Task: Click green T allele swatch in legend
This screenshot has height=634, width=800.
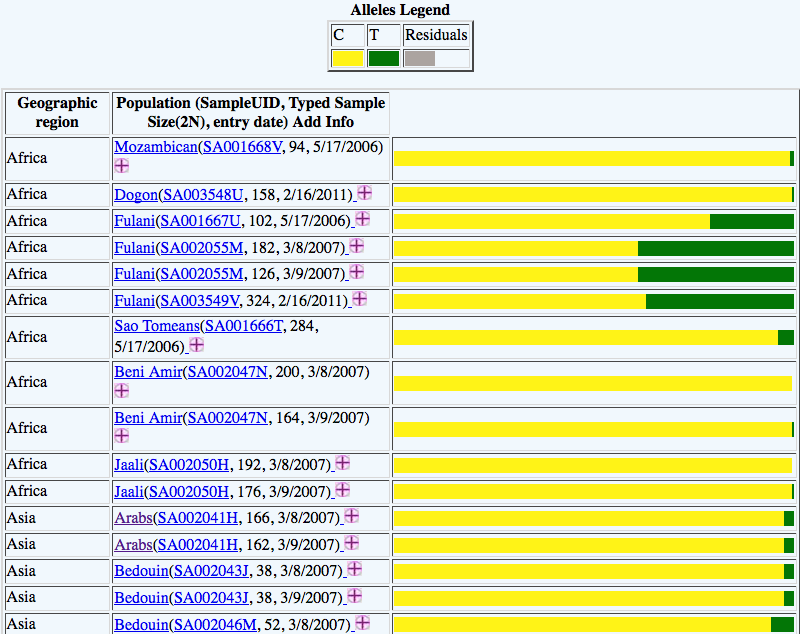Action: coord(383,58)
